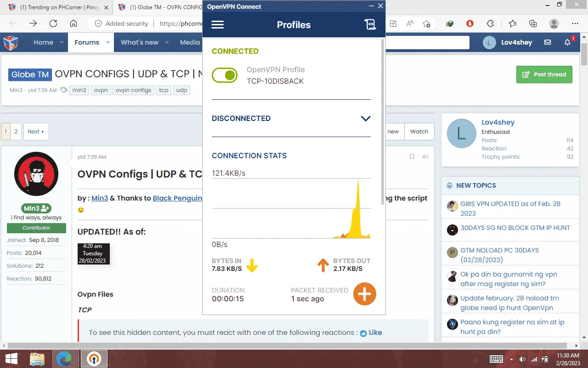Open the volume control in system tray
The width and height of the screenshot is (588, 368).
point(522,359)
